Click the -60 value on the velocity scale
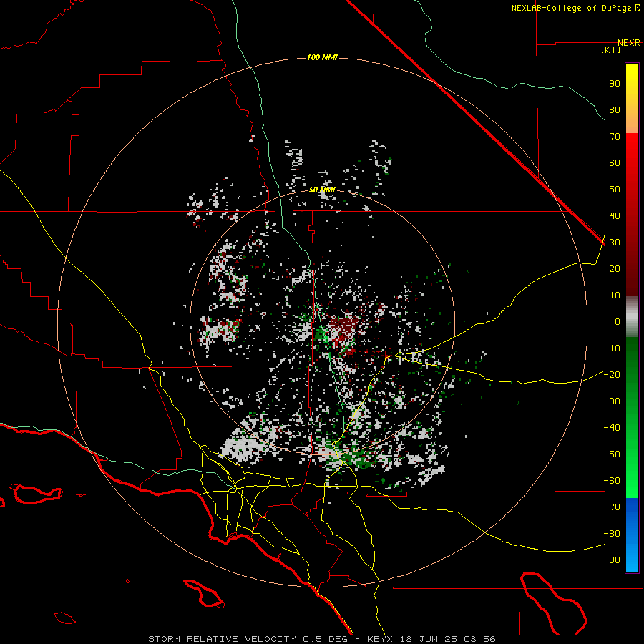The width and height of the screenshot is (644, 644). click(x=612, y=481)
